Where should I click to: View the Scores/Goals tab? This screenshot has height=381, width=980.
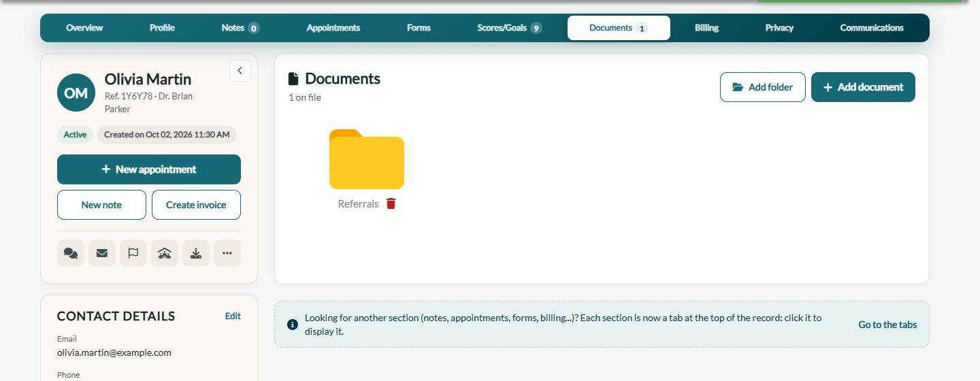(509, 28)
